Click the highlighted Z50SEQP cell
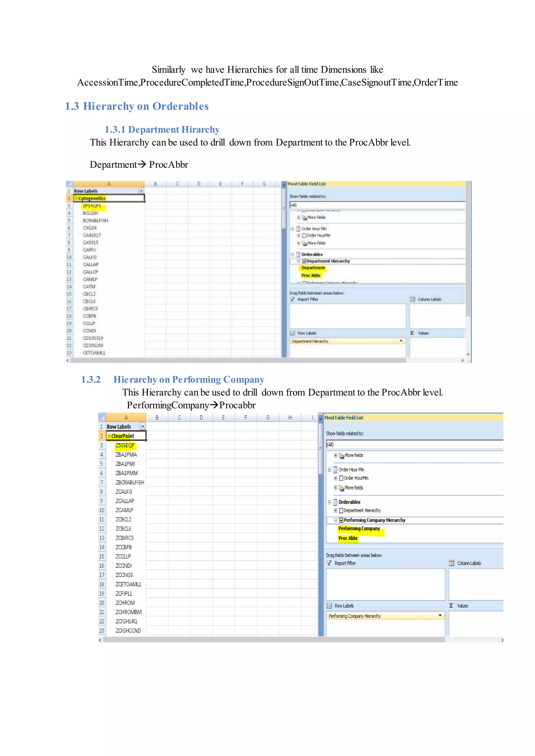Screen dimensions: 535x756 click(x=125, y=446)
